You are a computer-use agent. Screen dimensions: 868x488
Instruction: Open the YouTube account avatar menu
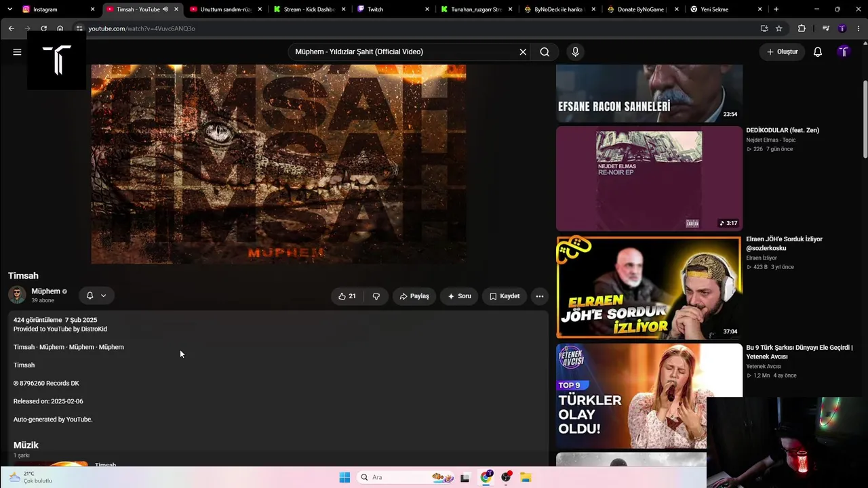pyautogui.click(x=843, y=52)
